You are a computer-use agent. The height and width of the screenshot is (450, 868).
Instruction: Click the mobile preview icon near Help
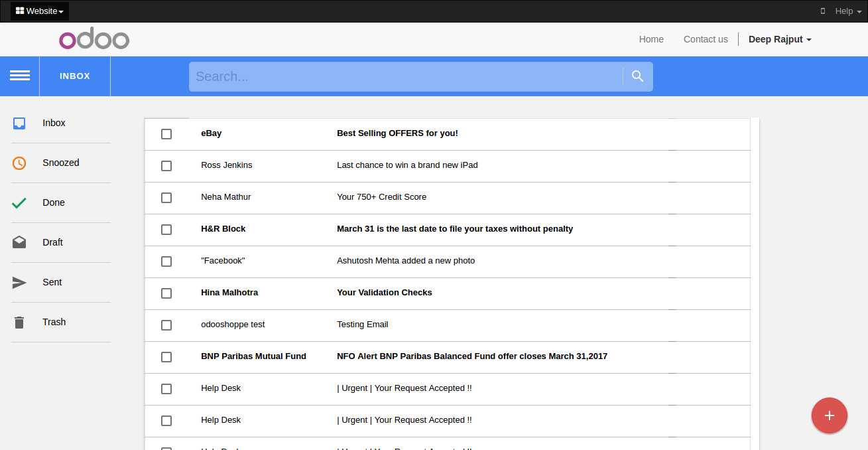point(823,11)
